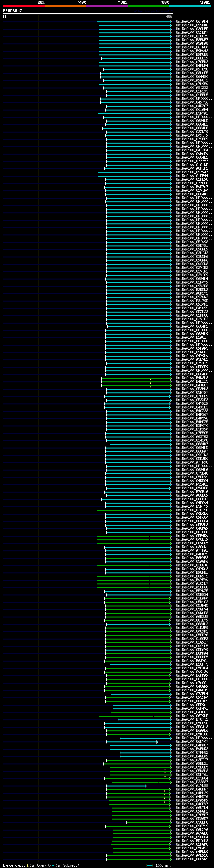Click the purple ~60% identity legend segment

tap(107, 6)
